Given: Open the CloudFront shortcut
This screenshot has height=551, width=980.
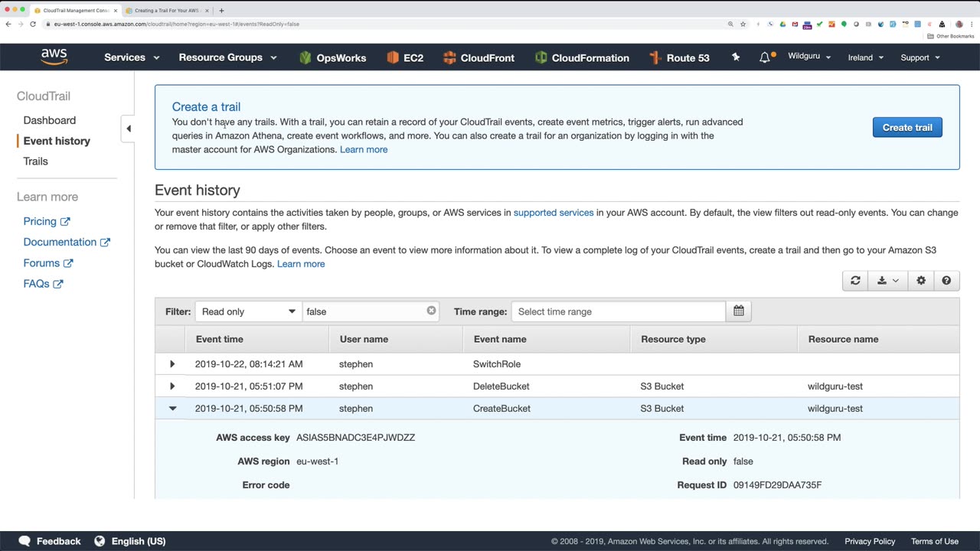Looking at the screenshot, I should (479, 57).
